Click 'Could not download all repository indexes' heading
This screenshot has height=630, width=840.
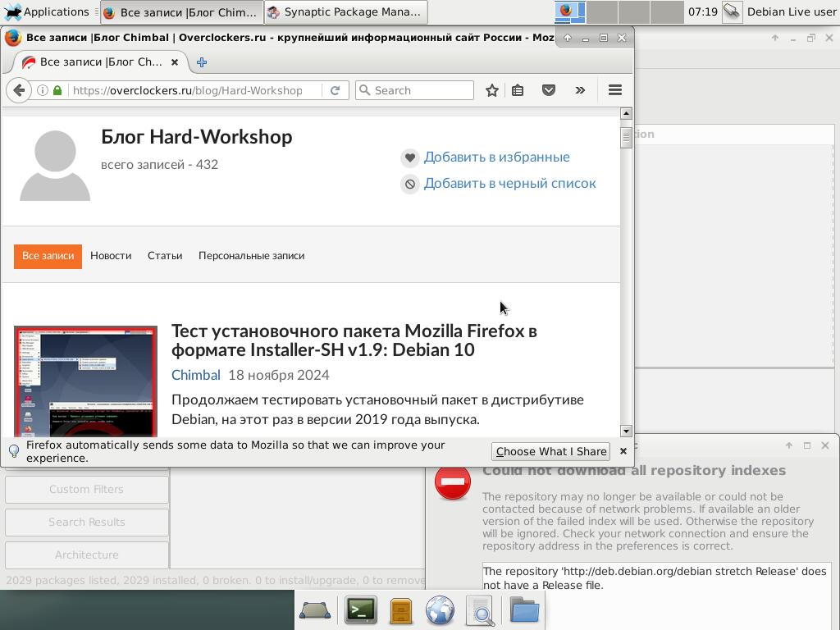634,470
